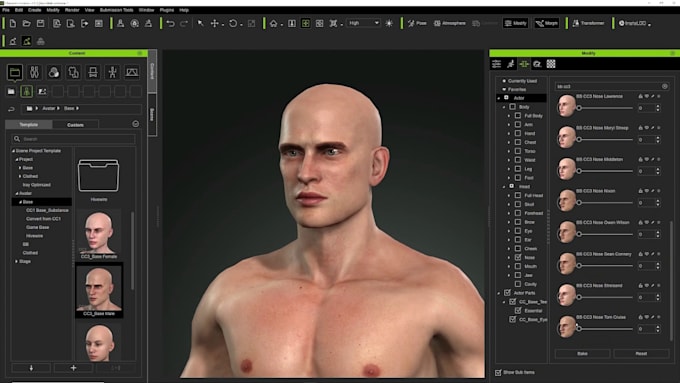Image resolution: width=680 pixels, height=383 pixels.
Task: Select the Skin material content icon
Action: [54, 72]
